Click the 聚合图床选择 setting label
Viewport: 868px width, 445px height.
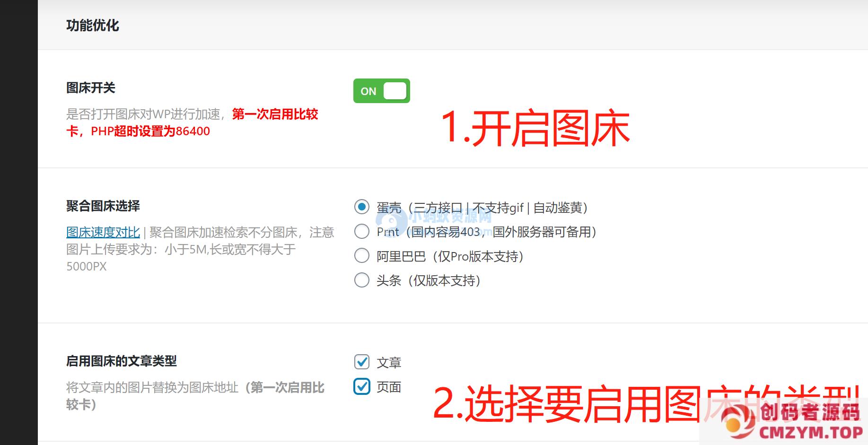tap(103, 206)
